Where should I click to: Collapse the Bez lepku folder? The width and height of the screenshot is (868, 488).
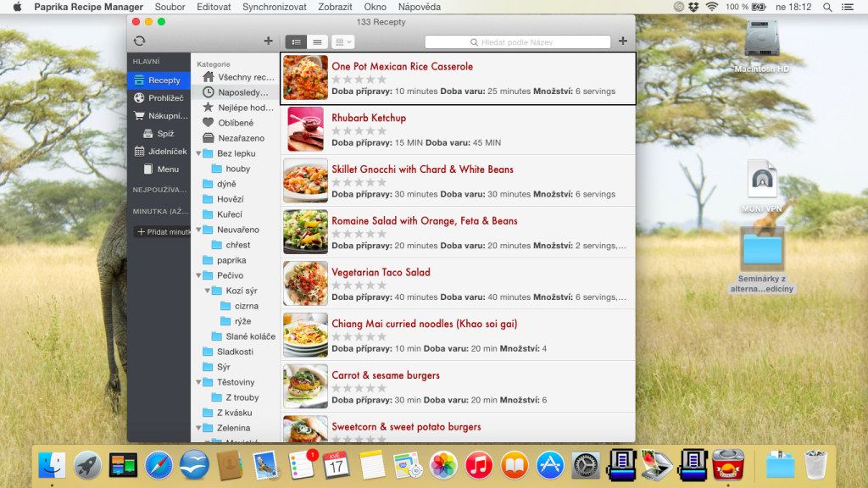click(x=198, y=153)
